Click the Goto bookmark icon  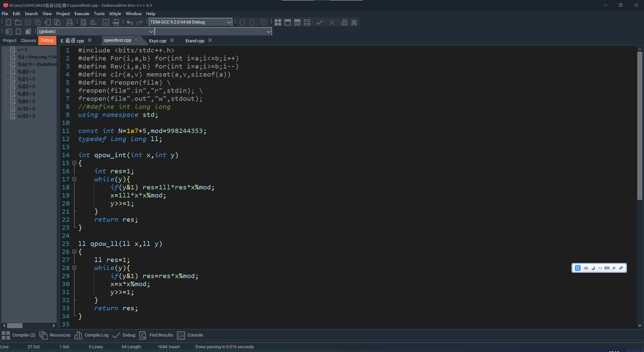[28, 32]
